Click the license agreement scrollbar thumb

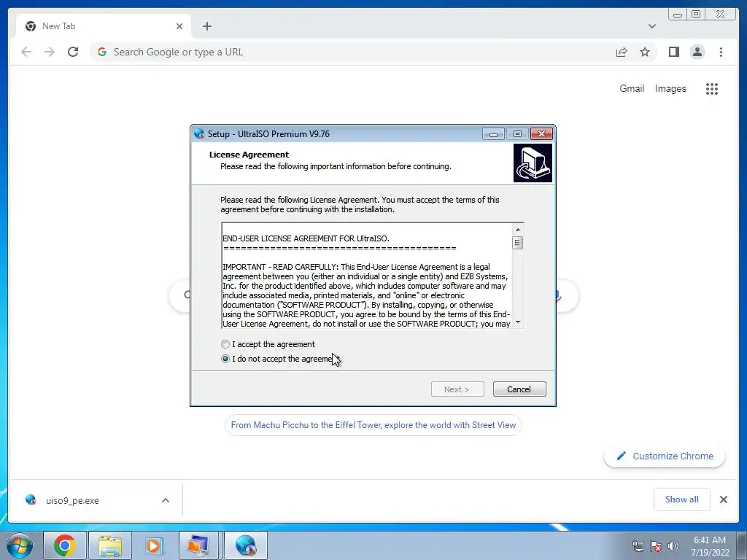point(518,243)
